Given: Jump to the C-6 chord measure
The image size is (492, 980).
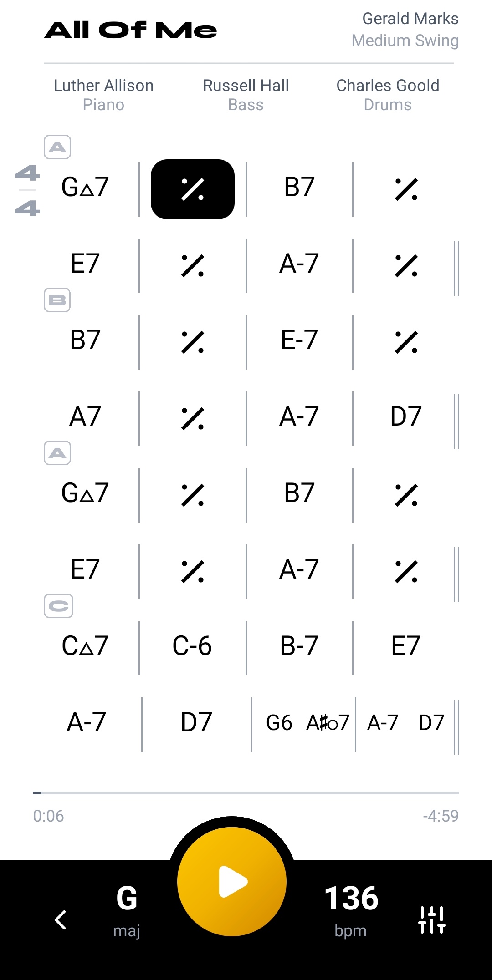Looking at the screenshot, I should point(192,646).
